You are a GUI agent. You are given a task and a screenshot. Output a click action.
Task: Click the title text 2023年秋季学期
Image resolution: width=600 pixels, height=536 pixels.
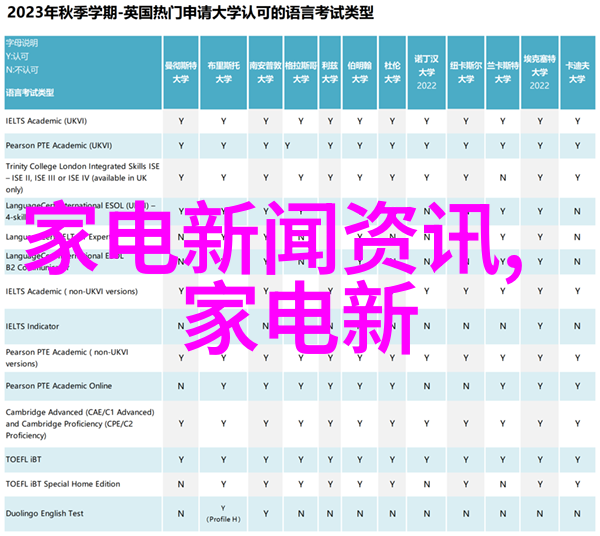point(62,13)
